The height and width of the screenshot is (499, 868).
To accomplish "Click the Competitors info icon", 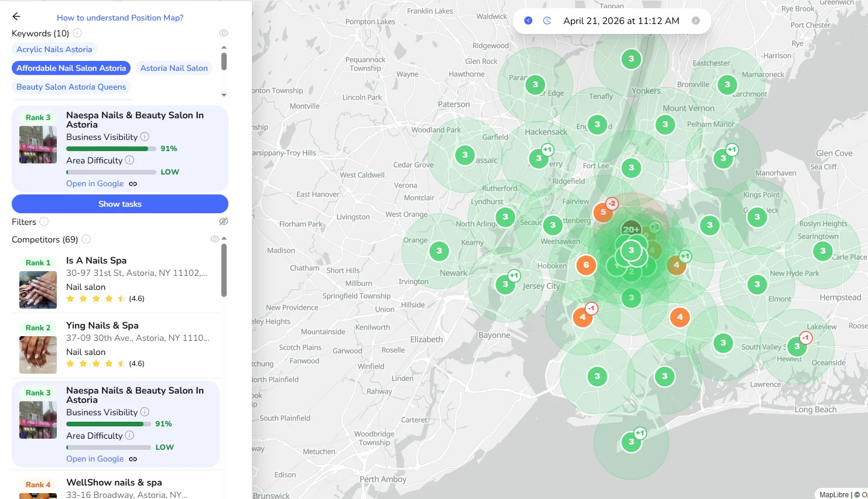I will point(86,240).
